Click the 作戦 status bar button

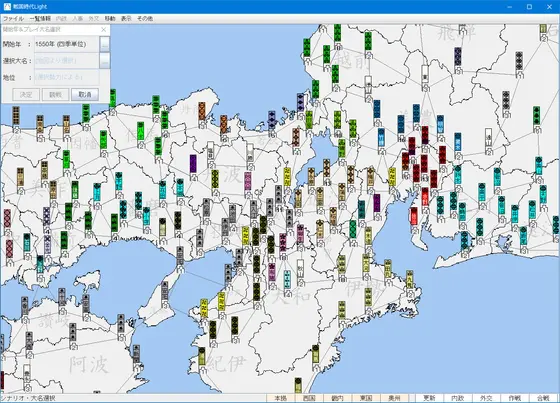coord(515,398)
